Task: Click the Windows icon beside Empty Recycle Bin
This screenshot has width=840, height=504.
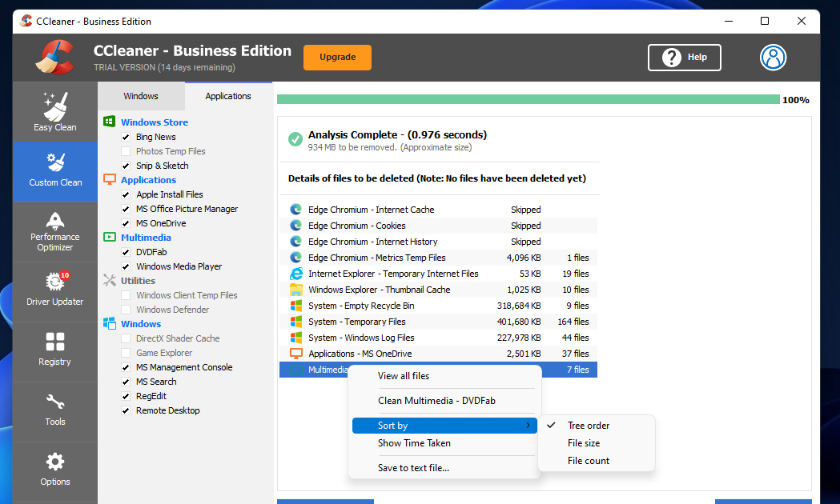Action: 295,306
